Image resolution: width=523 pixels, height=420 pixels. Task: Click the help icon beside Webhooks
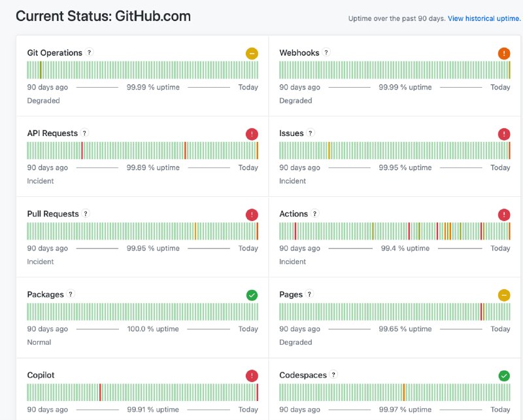(x=326, y=52)
